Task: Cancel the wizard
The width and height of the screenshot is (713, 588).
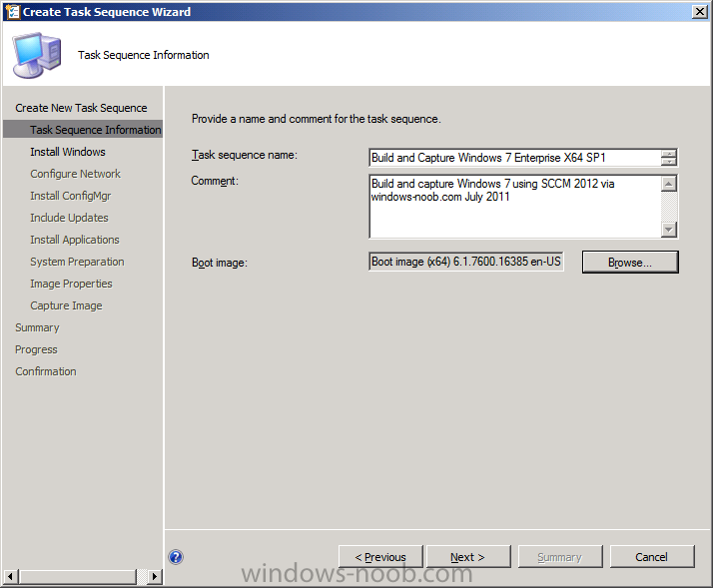Action: click(x=652, y=557)
